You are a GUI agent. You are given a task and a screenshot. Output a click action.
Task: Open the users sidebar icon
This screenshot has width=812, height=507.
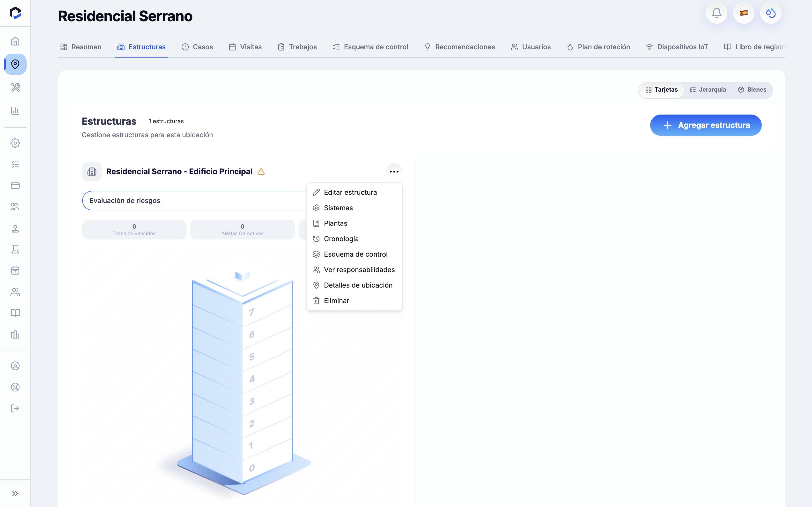tap(15, 292)
